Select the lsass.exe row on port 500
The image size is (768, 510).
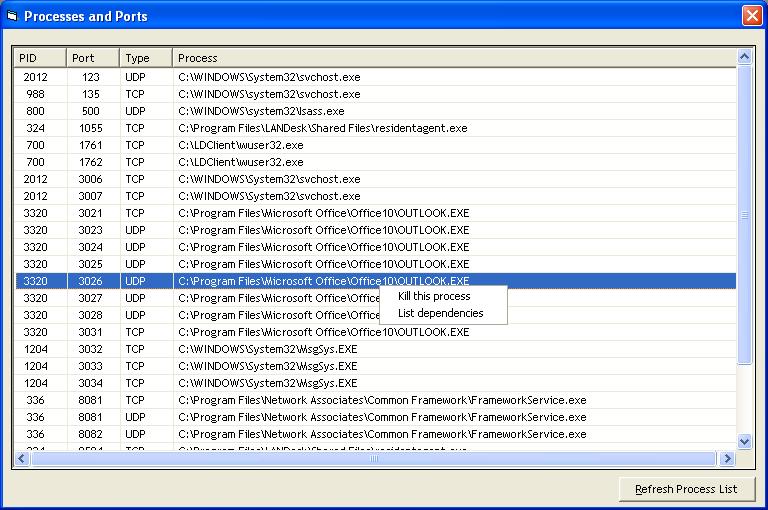(261, 111)
